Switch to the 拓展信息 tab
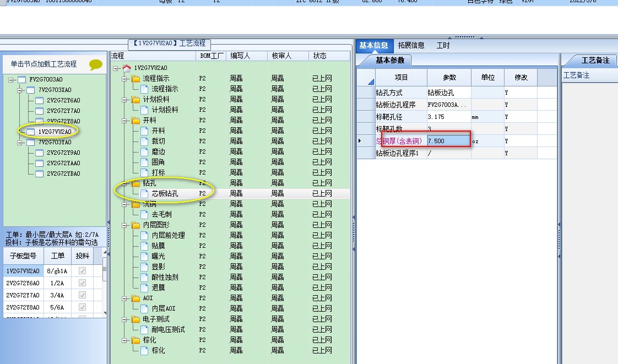 coord(411,45)
